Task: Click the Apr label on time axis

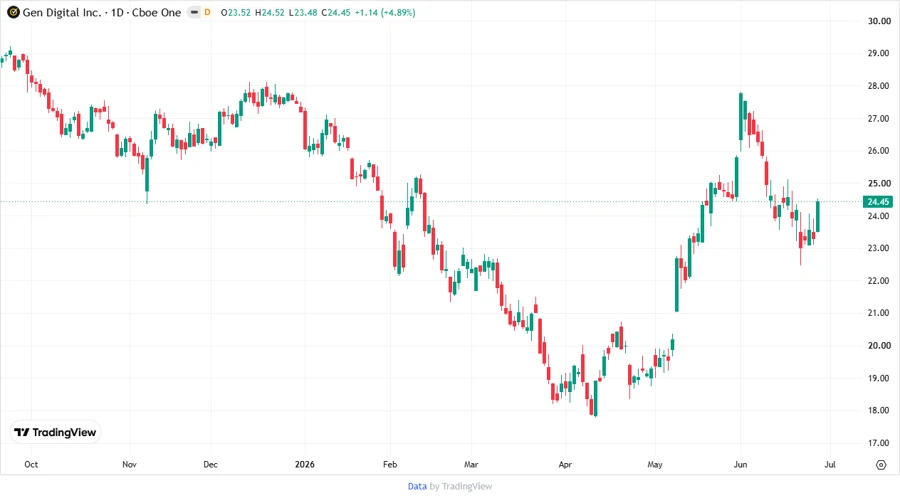Action: 565,464
